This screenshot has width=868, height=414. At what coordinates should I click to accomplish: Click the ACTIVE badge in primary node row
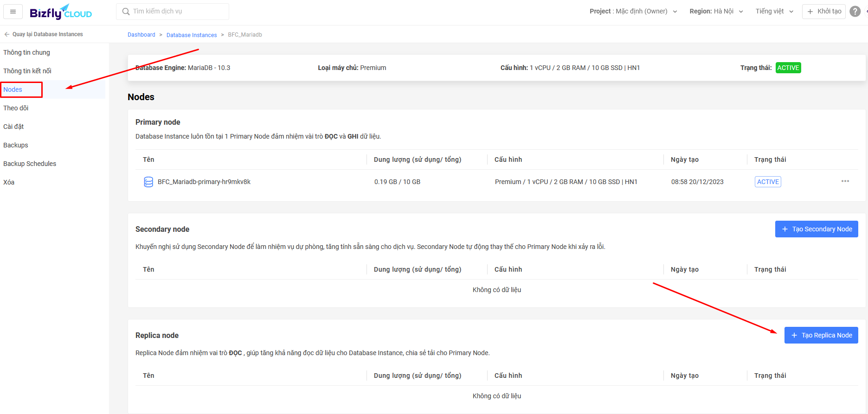pos(768,182)
